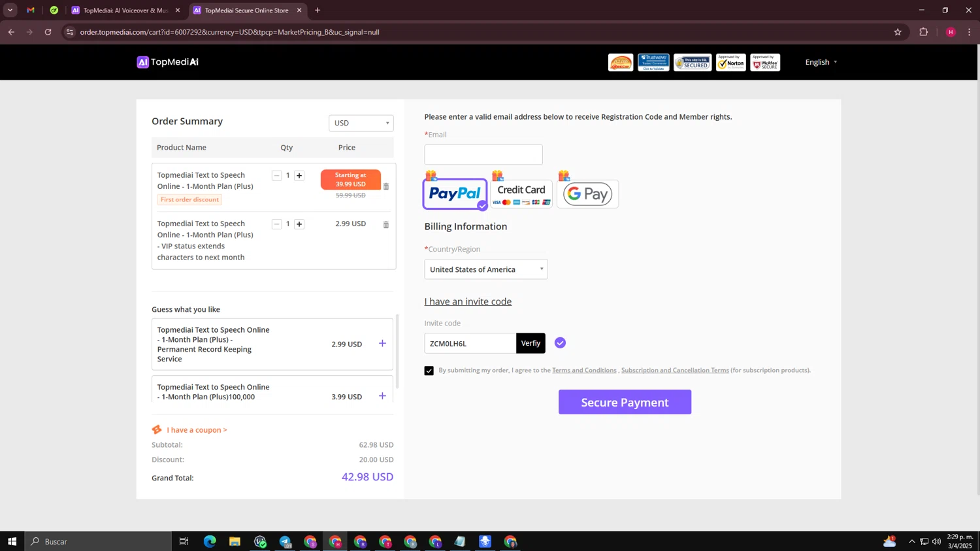Screen dimensions: 980x551
Task: Click the address bar URL
Action: tap(229, 32)
